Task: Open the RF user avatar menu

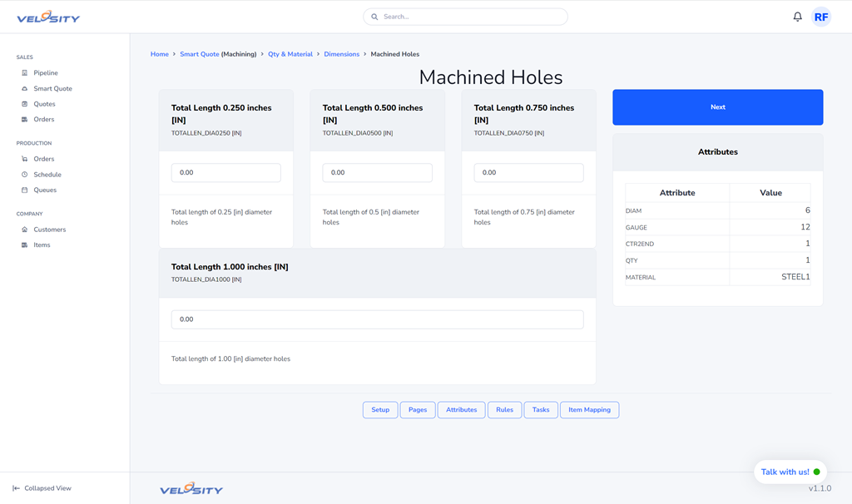Action: [820, 17]
